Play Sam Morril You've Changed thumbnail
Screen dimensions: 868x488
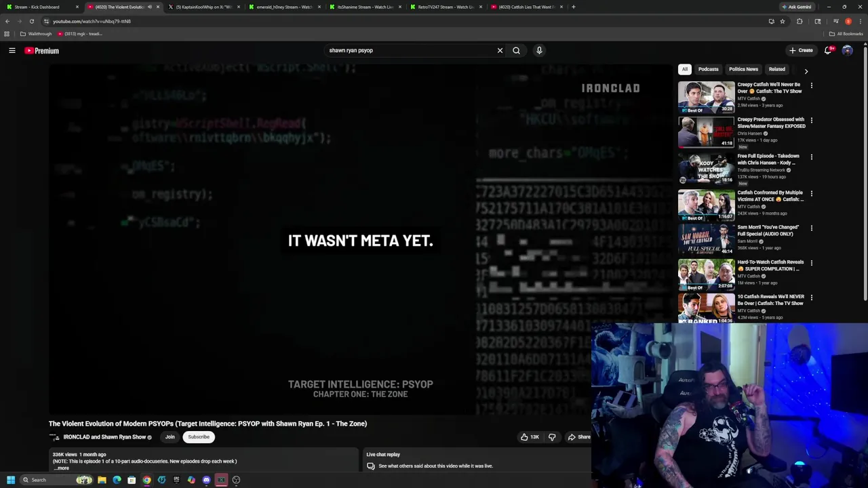click(706, 240)
